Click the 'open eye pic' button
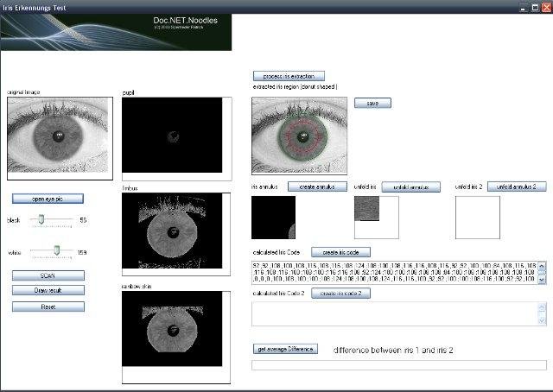 48,199
